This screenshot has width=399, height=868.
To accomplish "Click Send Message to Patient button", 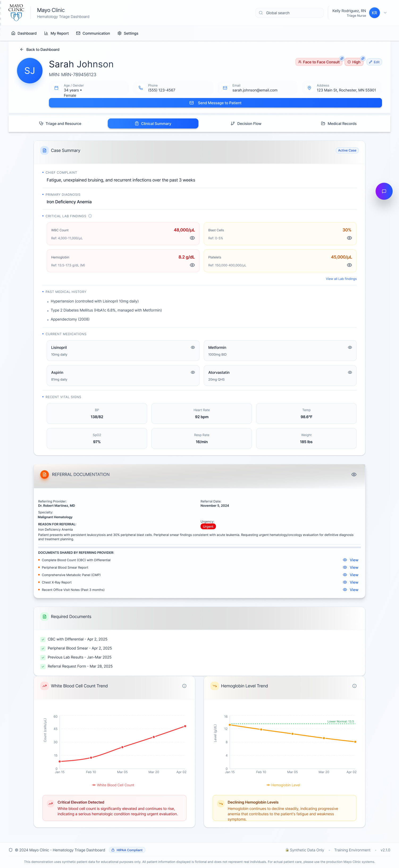I will (x=215, y=103).
